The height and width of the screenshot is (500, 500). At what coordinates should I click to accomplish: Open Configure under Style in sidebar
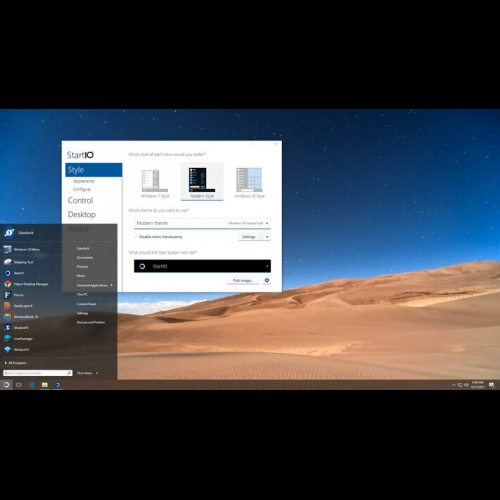[x=81, y=189]
